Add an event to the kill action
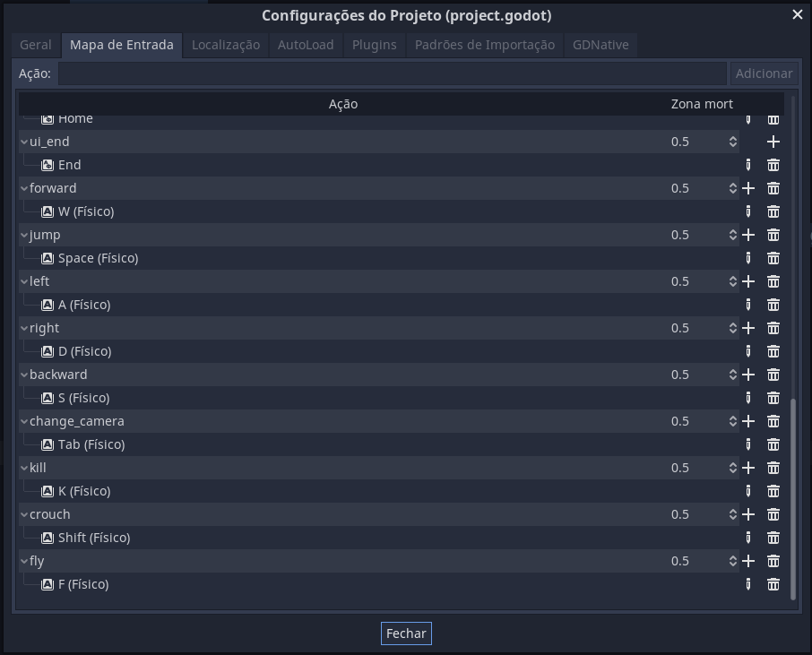 pyautogui.click(x=748, y=468)
